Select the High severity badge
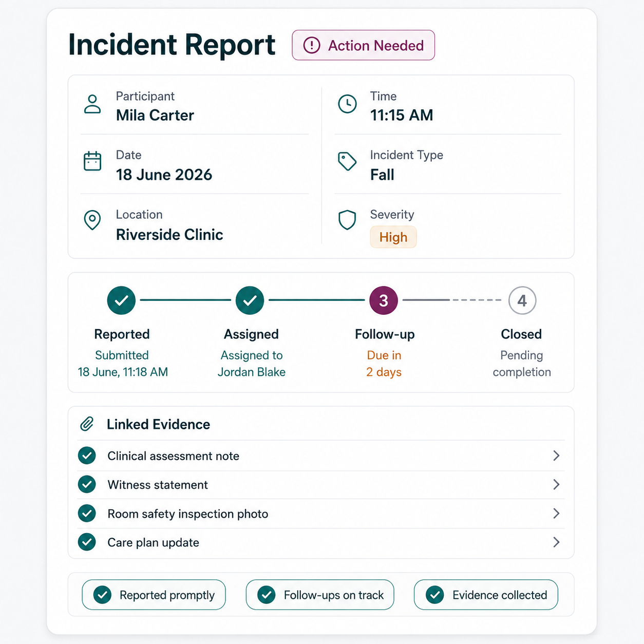 [393, 237]
